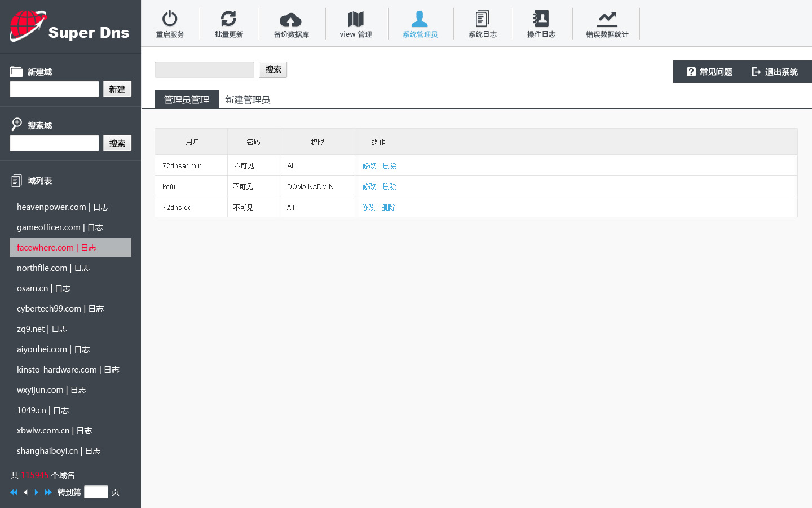812x508 pixels.
Task: Click 修改 for user kefu
Action: click(369, 186)
